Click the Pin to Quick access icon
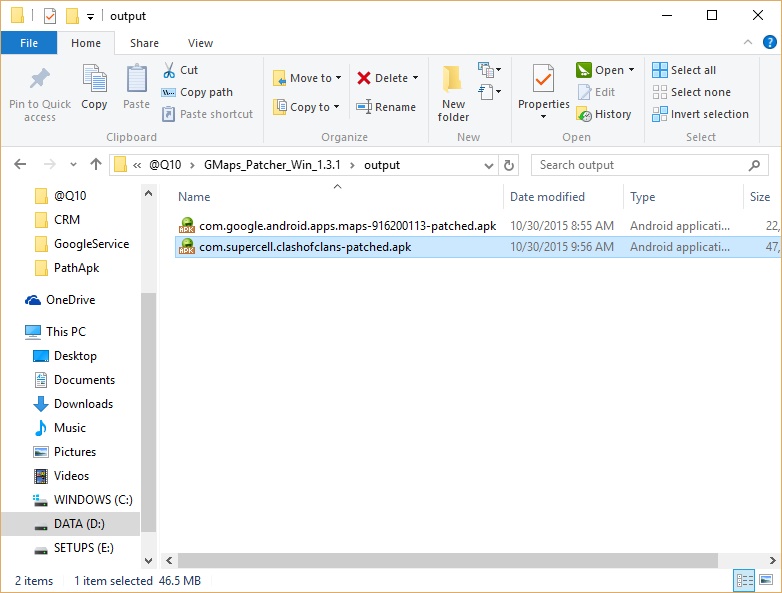 point(40,80)
